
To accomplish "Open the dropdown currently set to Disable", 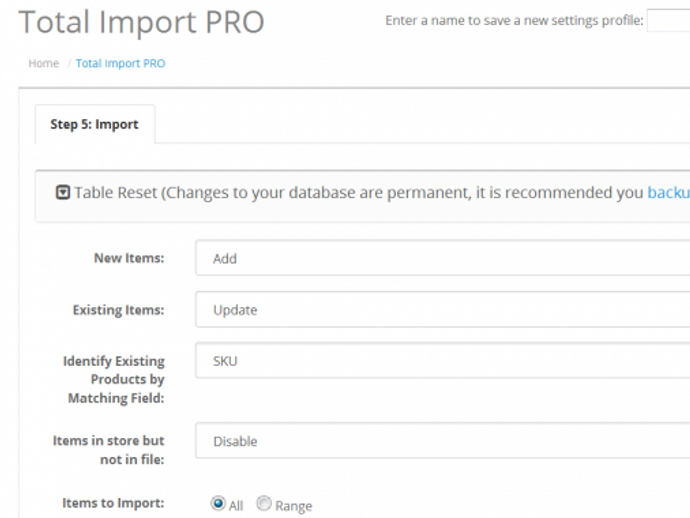I will [442, 441].
